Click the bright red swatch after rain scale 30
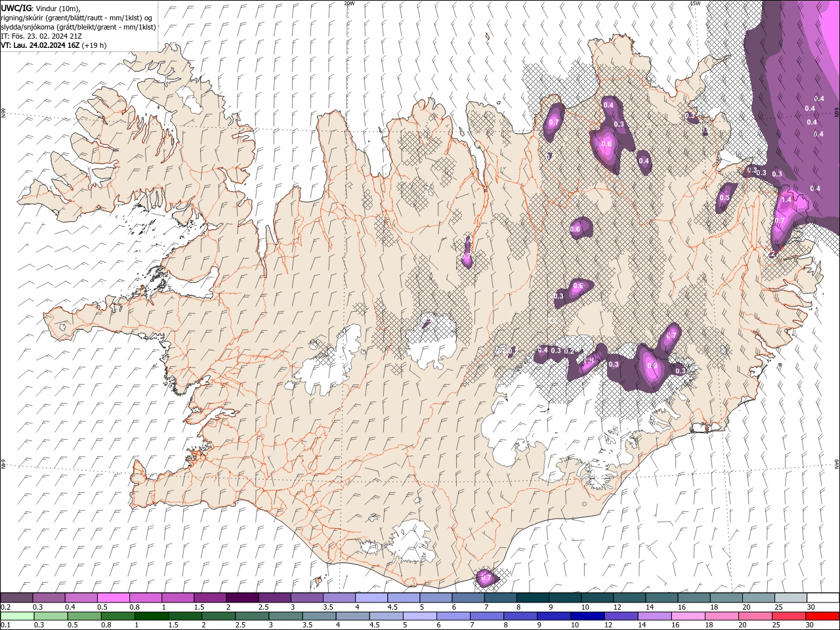The height and width of the screenshot is (630, 840). click(x=822, y=616)
